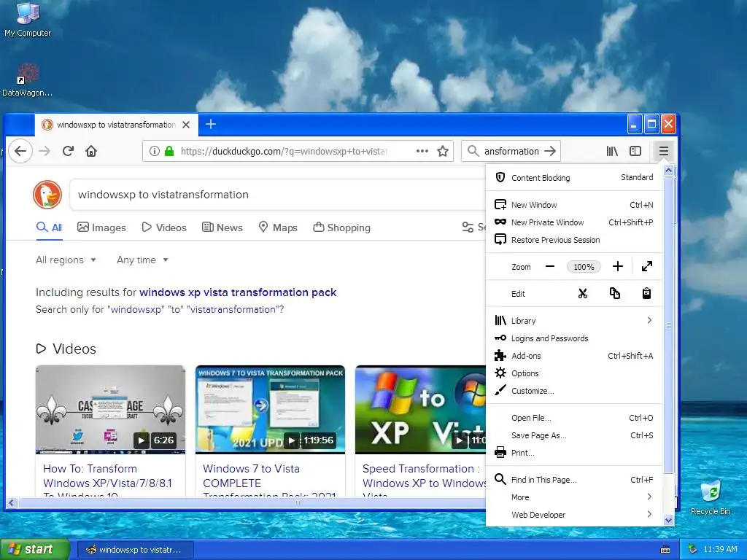Image resolution: width=747 pixels, height=560 pixels.
Task: Choose Find in This Page...
Action: click(574, 480)
